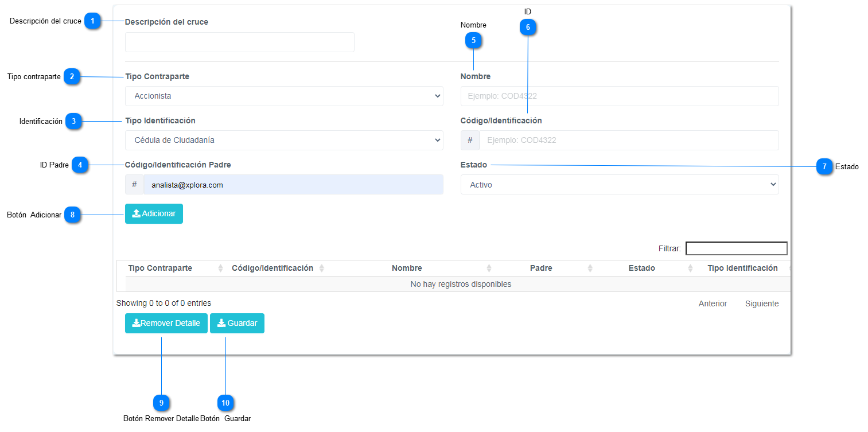
Task: Sort the Estado column using its sort arrows
Action: coord(690,267)
